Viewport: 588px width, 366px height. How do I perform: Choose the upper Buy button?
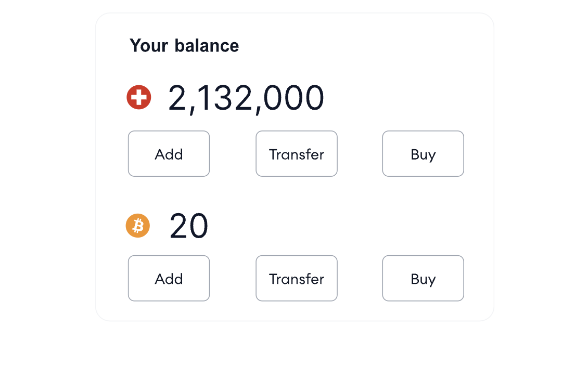423,154
